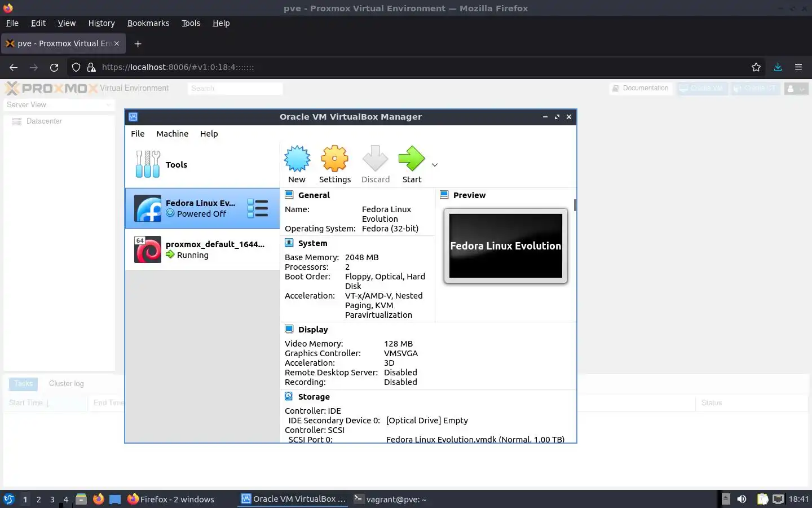
Task: Open the Fedora VM hamburger list menu
Action: tap(258, 208)
